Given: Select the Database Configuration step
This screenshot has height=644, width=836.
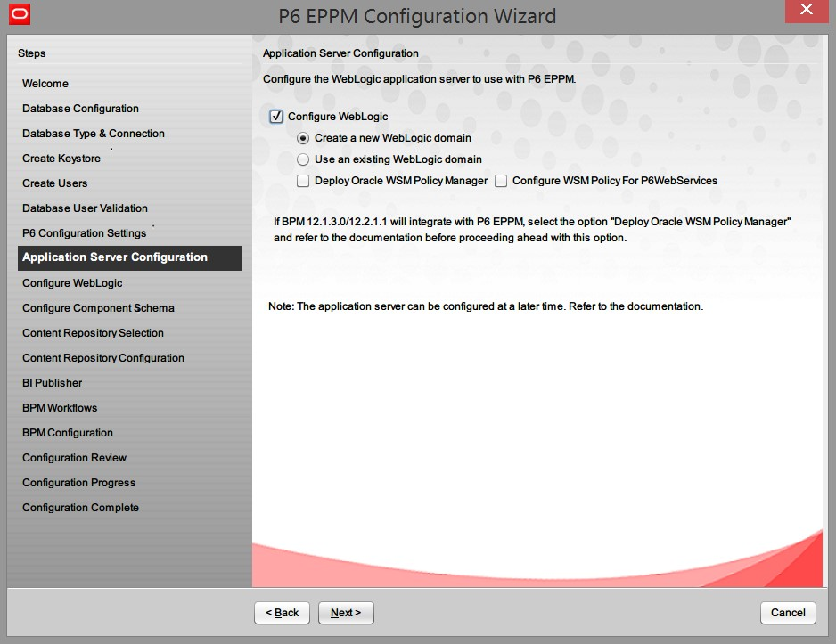Looking at the screenshot, I should (x=80, y=109).
